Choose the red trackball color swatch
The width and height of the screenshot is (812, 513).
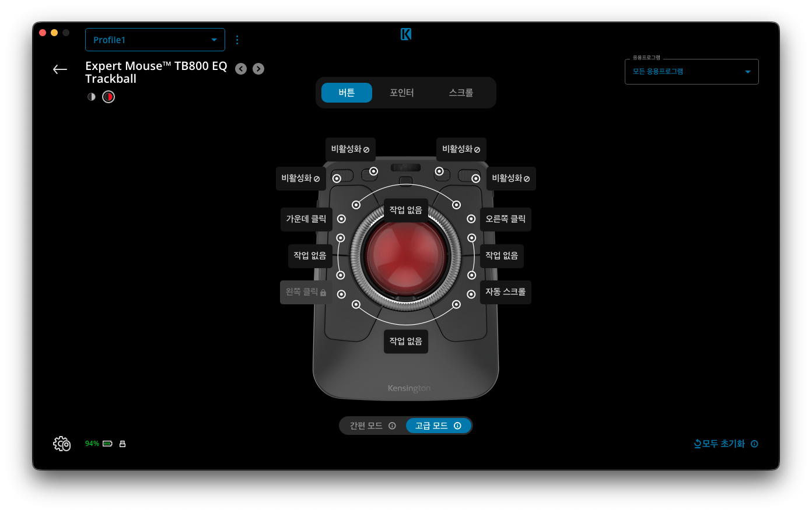[x=108, y=97]
